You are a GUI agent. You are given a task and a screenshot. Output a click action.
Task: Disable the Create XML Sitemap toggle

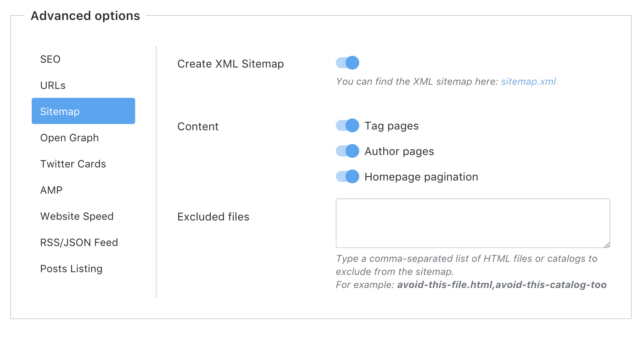tap(347, 63)
